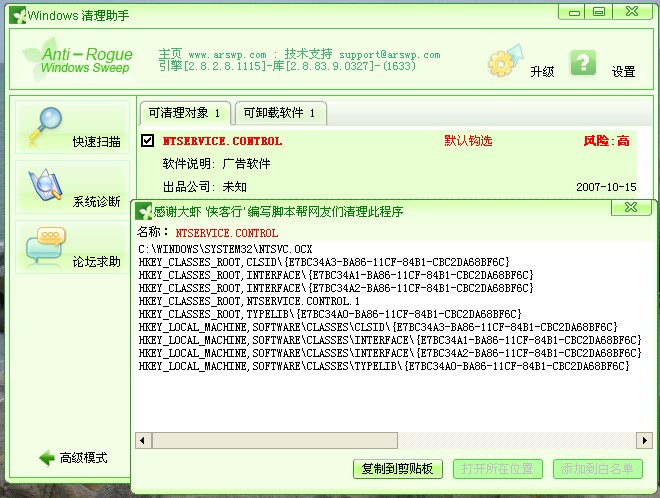Close the Windows 清理助手 window
This screenshot has height=498, width=660.
tap(632, 12)
